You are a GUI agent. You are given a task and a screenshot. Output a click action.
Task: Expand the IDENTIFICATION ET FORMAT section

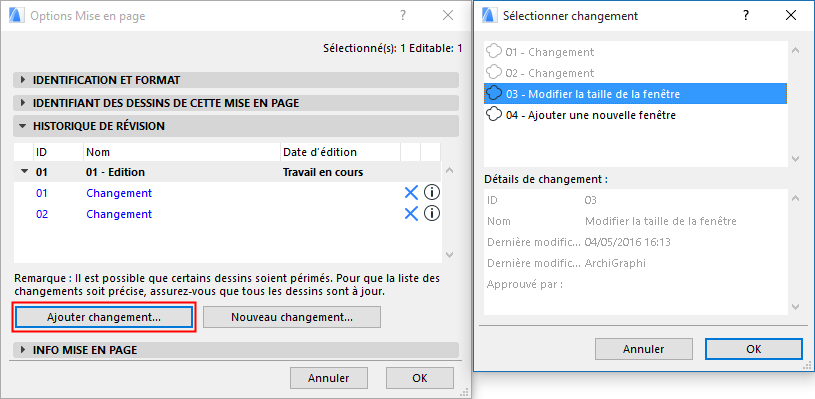[x=236, y=80]
